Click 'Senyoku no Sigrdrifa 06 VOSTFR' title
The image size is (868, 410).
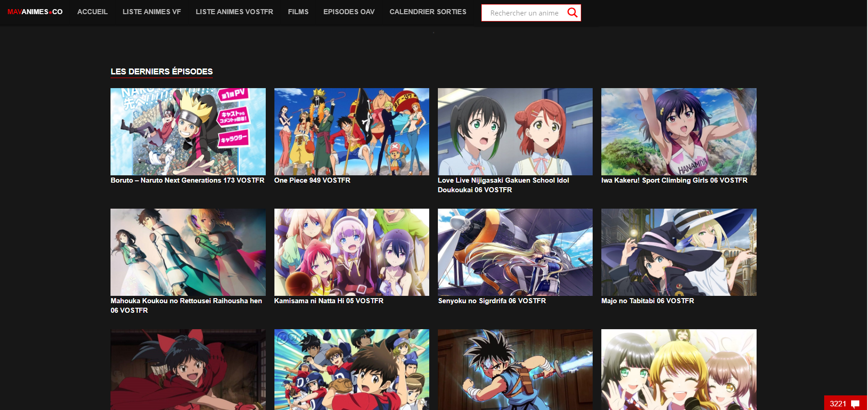[492, 301]
